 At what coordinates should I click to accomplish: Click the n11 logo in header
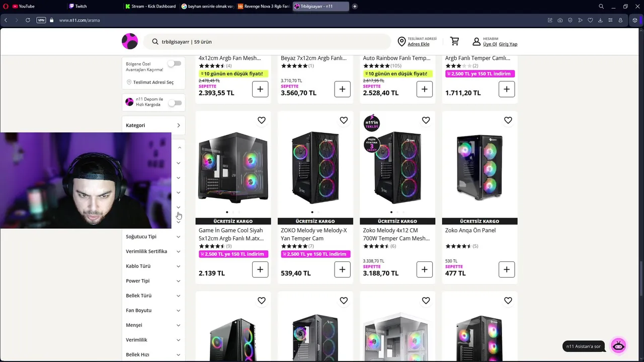point(130,41)
